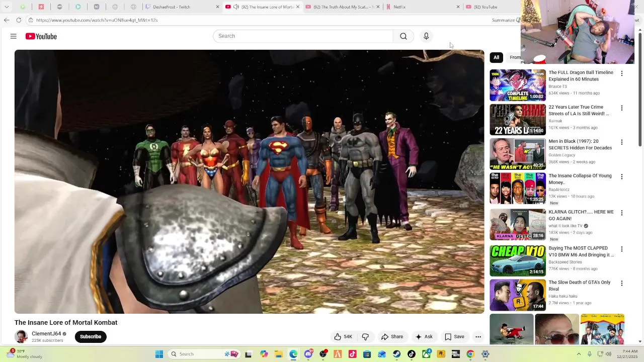The image size is (644, 362).
Task: Open File Explorer from the taskbar
Action: point(278,354)
